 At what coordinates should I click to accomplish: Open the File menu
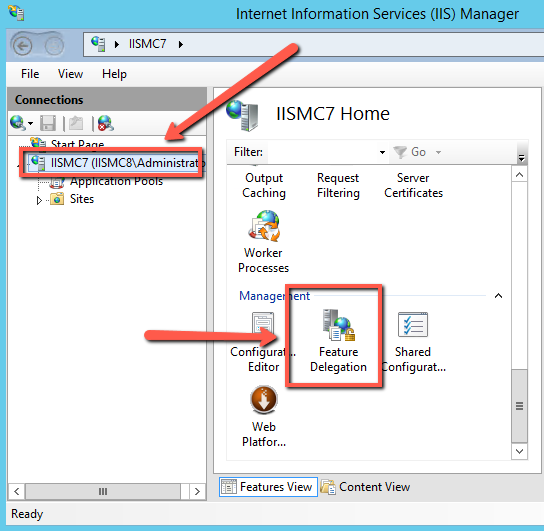[x=30, y=74]
